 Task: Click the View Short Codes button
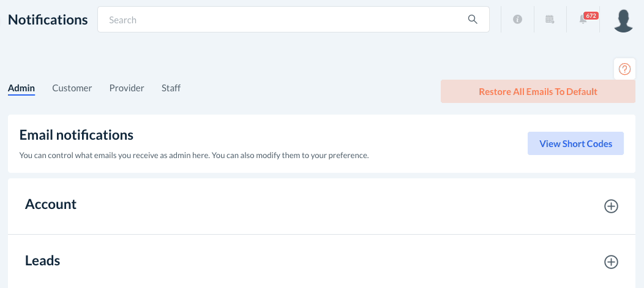[575, 143]
